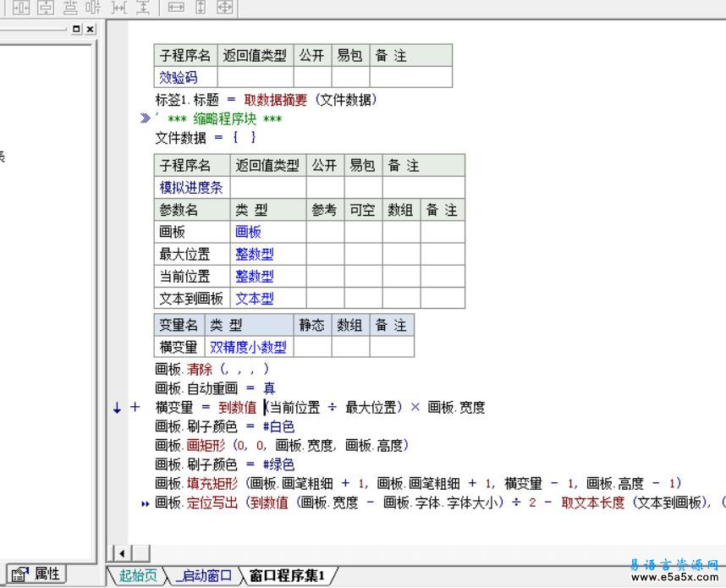Image resolution: width=726 pixels, height=588 pixels.
Task: Close the left side panel
Action: click(x=91, y=29)
